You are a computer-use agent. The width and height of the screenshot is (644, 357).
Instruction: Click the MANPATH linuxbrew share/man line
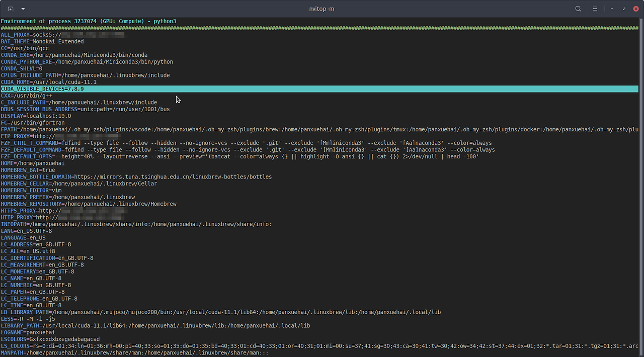135,352
